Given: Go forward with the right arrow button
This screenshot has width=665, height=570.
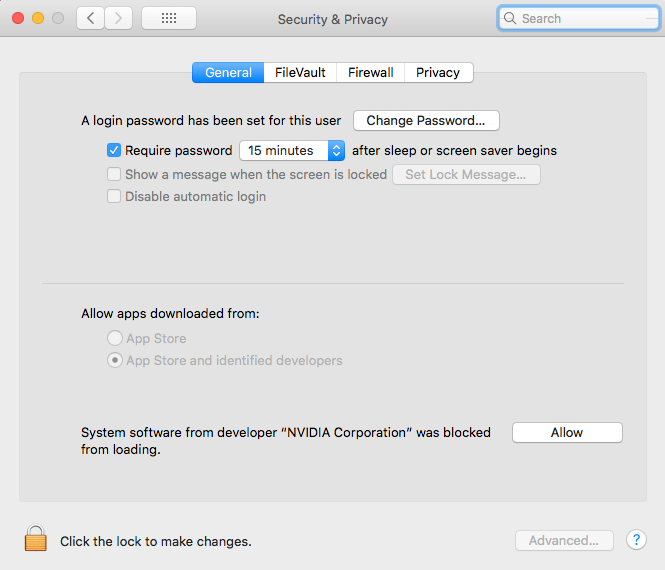Looking at the screenshot, I should (119, 18).
